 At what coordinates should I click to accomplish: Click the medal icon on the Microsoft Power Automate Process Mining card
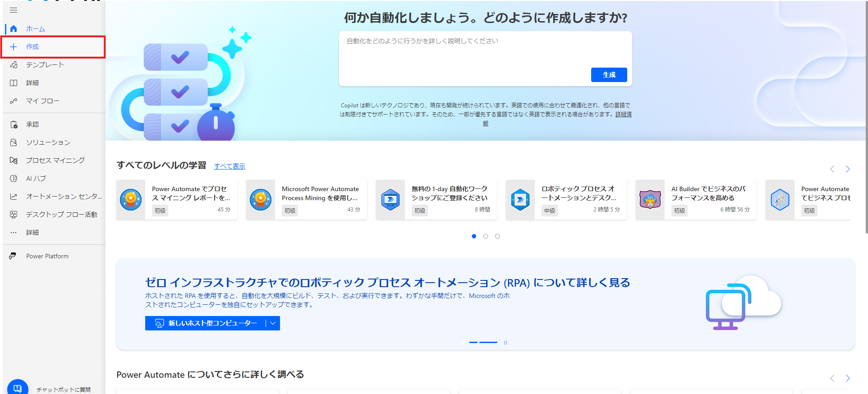(x=261, y=199)
